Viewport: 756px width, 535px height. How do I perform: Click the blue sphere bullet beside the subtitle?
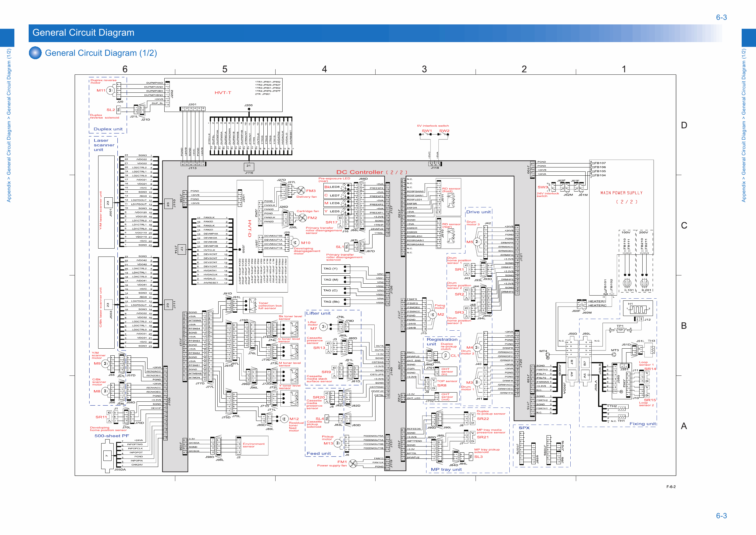35,53
